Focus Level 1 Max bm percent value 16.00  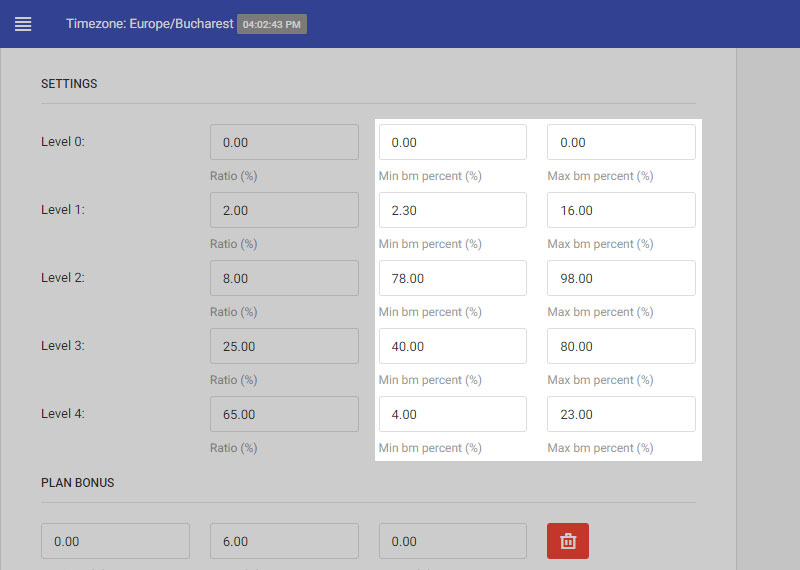[621, 210]
